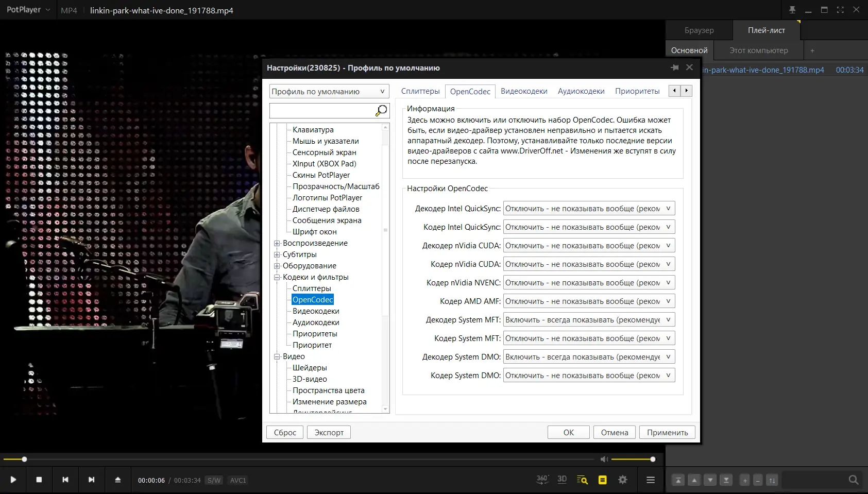Pin the settings dialog with the pin icon
Image resolution: width=868 pixels, height=494 pixels.
[x=674, y=67]
